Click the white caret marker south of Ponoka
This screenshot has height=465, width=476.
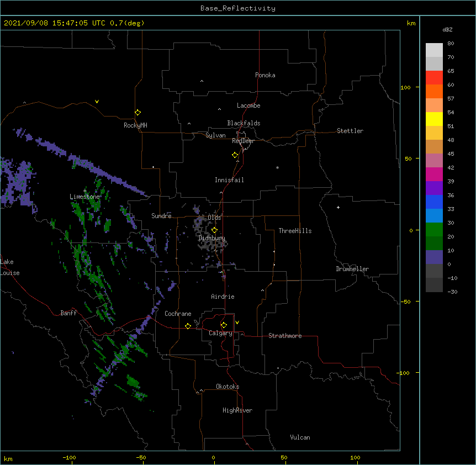pos(202,81)
